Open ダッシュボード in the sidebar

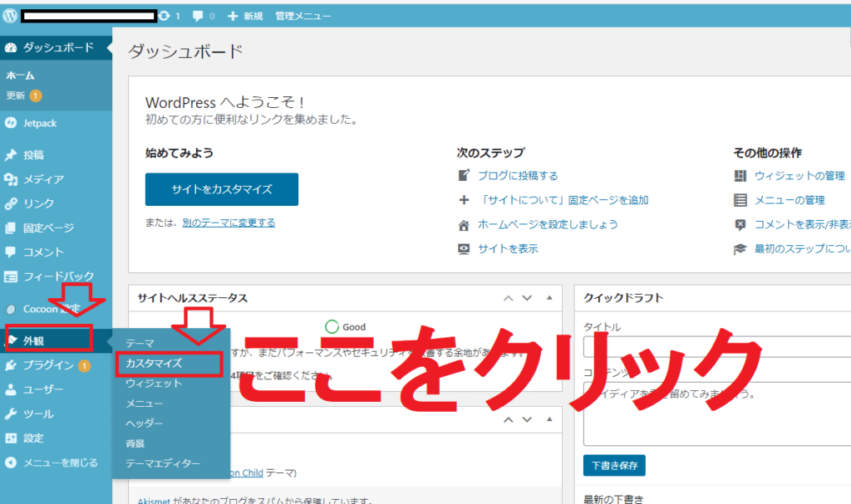(56, 47)
